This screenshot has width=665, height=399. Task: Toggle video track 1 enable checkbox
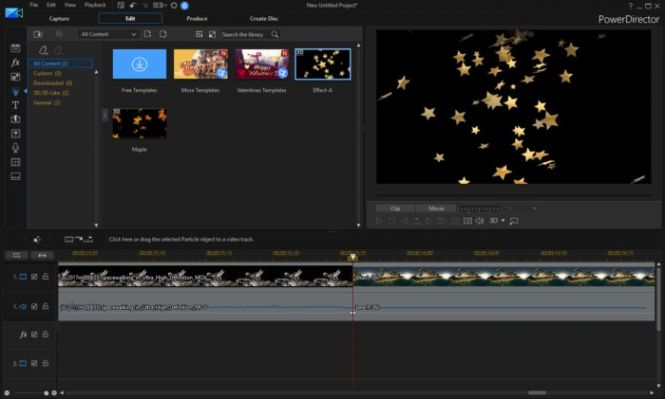[34, 276]
